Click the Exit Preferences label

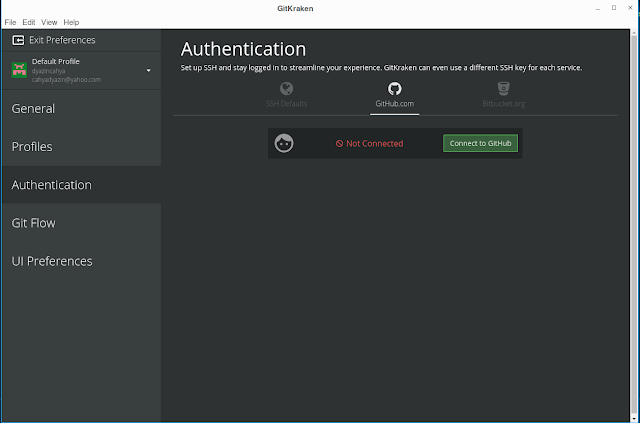tap(62, 40)
